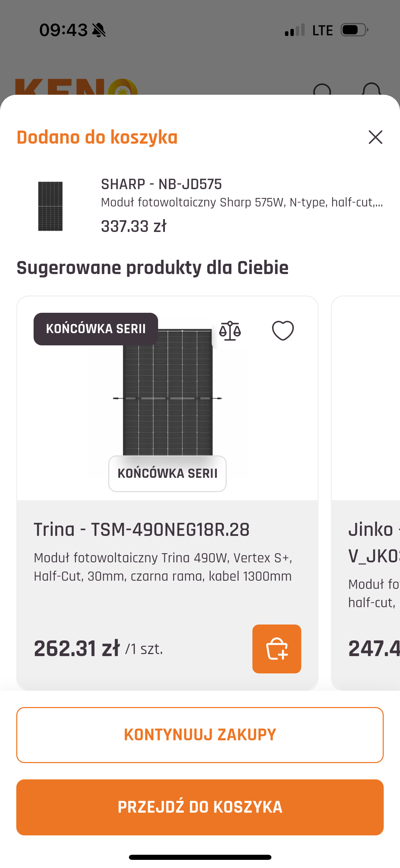Tap the muted bell icon next to clock
Screen dimensions: 400x868
tap(99, 30)
